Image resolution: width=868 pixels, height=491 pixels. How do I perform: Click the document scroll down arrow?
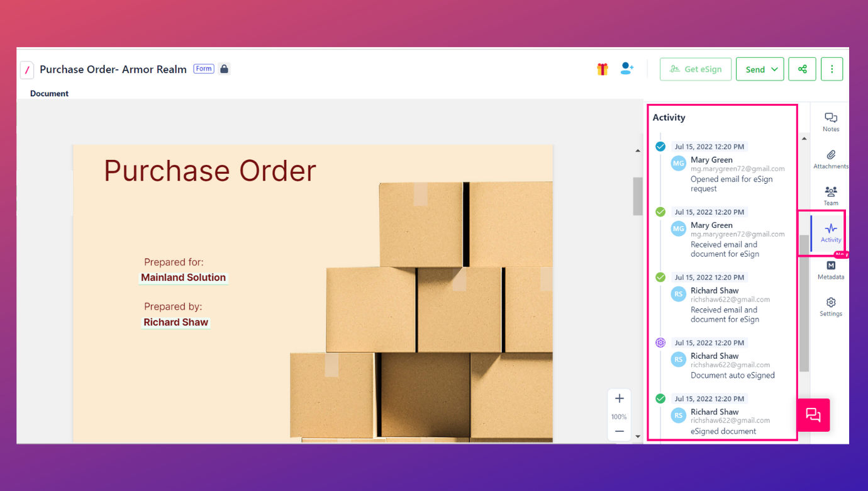pyautogui.click(x=638, y=436)
